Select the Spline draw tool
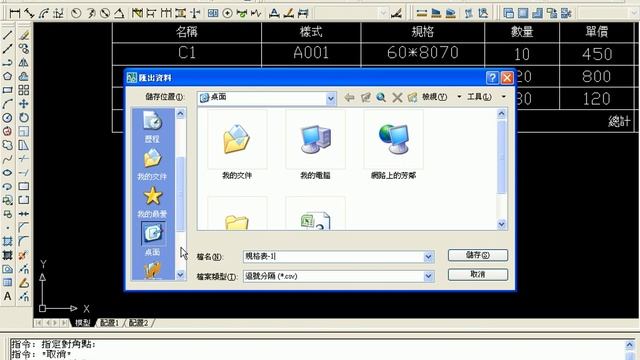Image resolution: width=640 pixels, height=360 pixels. pos(7,159)
